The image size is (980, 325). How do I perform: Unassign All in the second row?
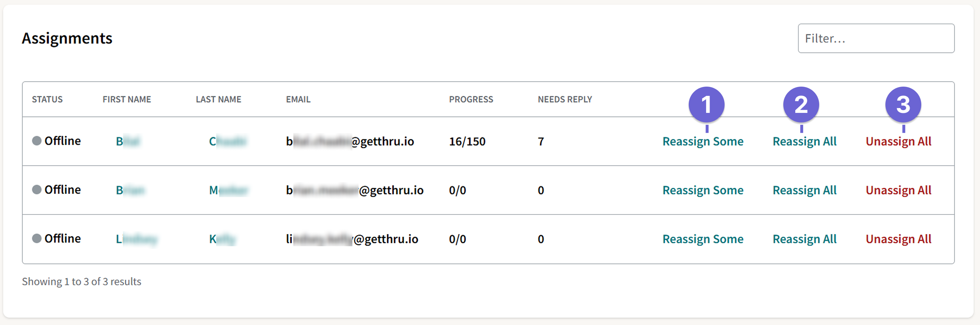pyautogui.click(x=898, y=190)
